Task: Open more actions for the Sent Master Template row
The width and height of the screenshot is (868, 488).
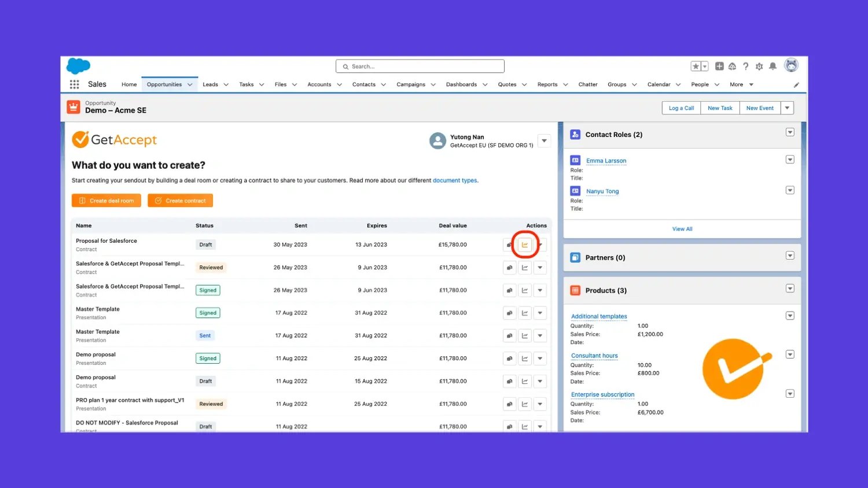Action: click(540, 335)
